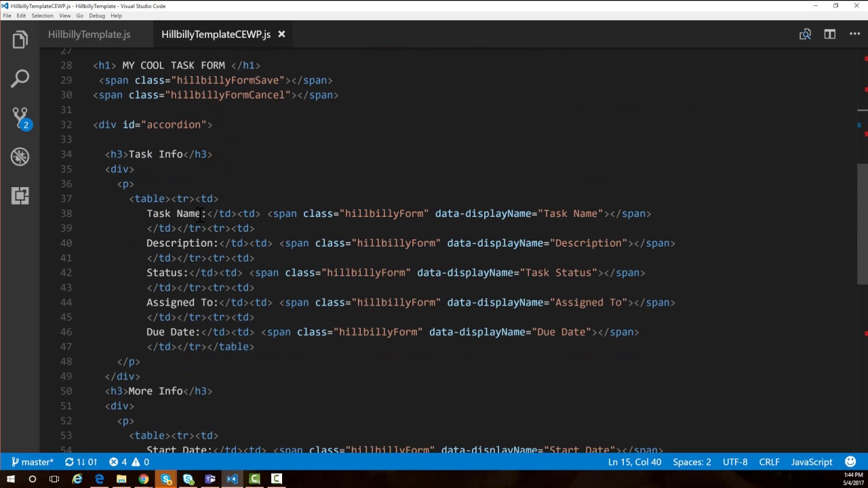Image resolution: width=868 pixels, height=488 pixels.
Task: Open Microsoft Edge from the taskbar
Action: coord(100,479)
